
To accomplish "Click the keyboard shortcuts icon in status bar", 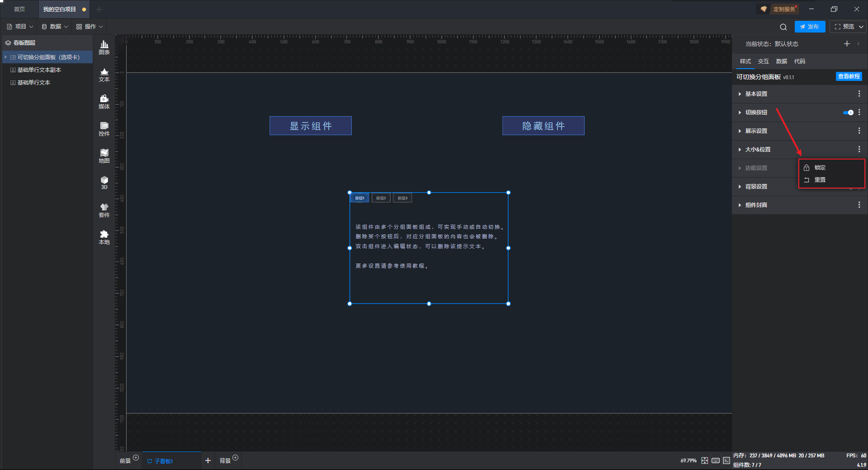I will point(715,461).
